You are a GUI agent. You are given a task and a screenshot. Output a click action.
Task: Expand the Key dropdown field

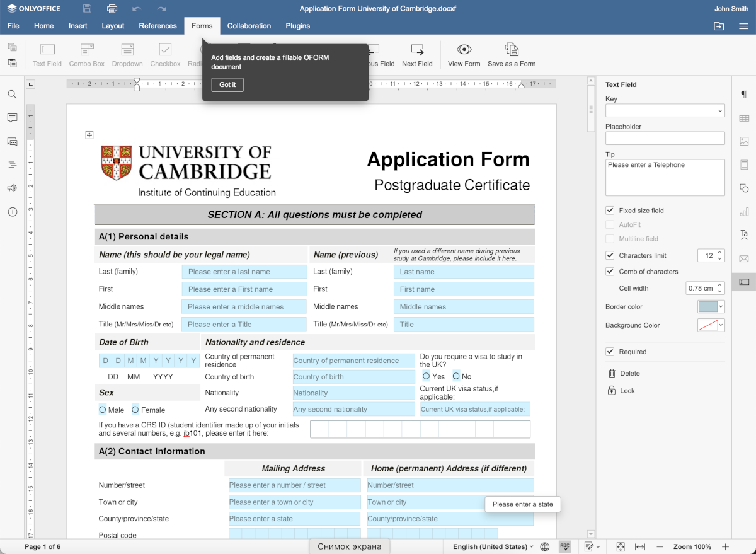click(x=719, y=111)
